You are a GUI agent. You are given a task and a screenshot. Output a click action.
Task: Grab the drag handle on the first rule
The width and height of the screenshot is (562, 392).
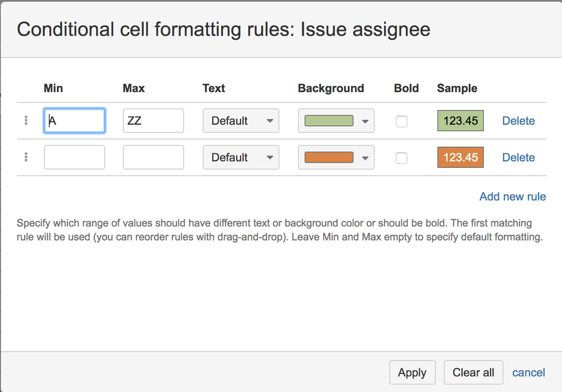[x=26, y=121]
